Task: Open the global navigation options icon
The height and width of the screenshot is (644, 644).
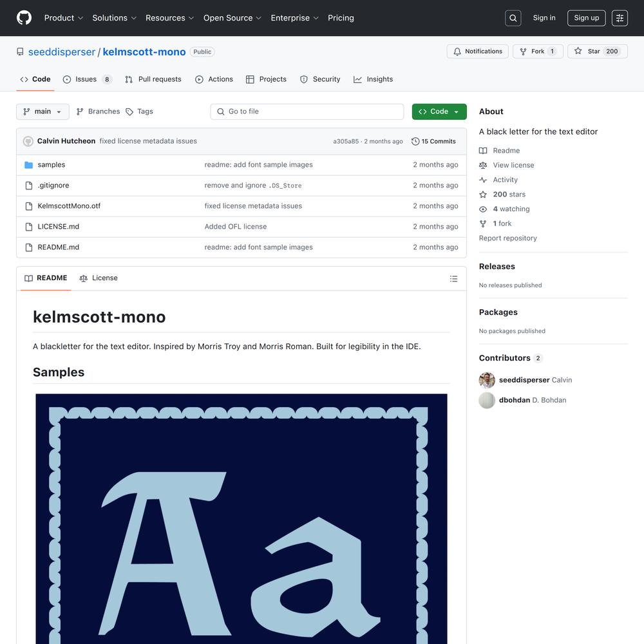Action: [620, 18]
